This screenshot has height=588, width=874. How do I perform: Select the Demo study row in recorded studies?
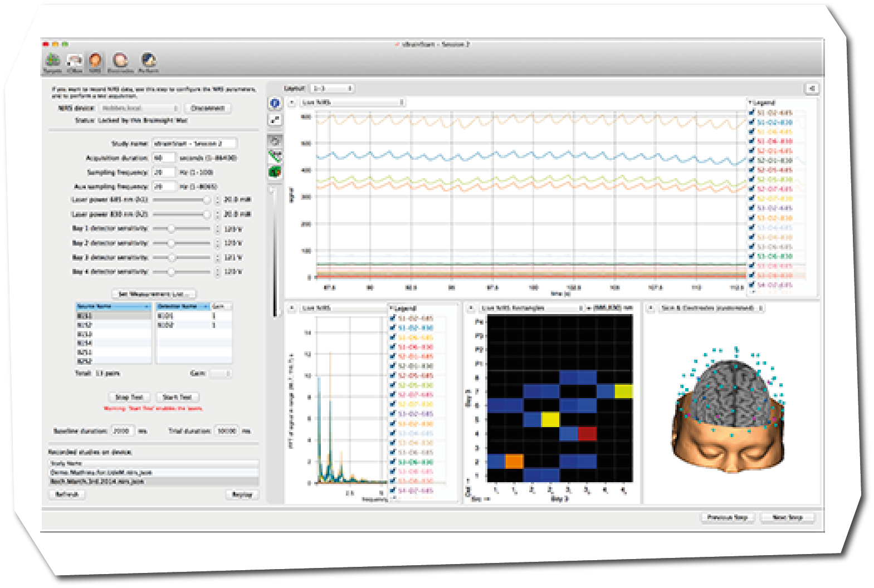pos(153,472)
